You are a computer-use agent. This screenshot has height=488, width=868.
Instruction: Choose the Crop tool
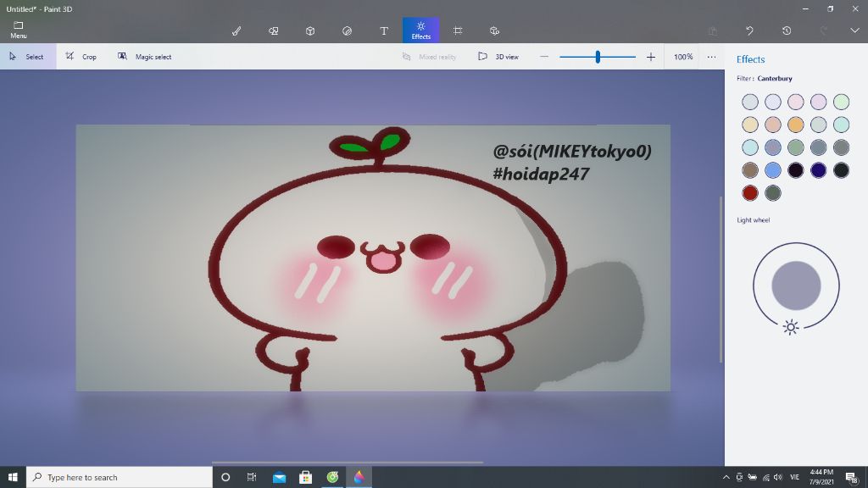(81, 57)
